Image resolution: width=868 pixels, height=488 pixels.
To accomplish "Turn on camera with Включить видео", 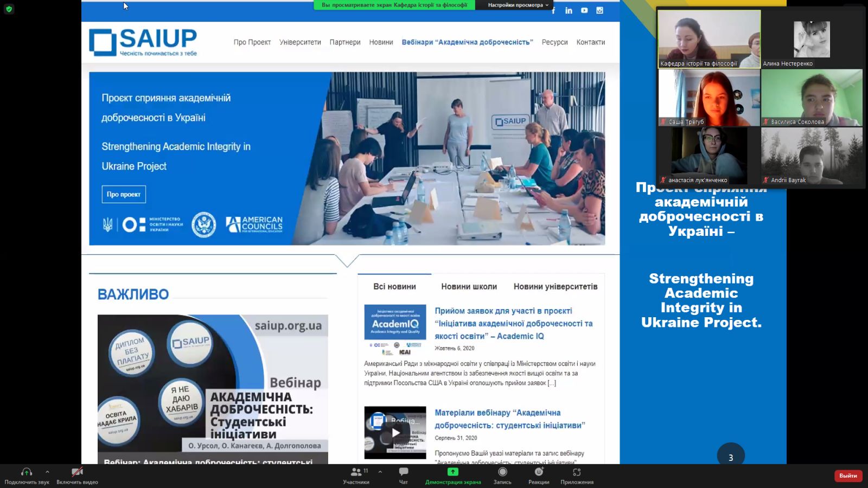I will point(77,472).
